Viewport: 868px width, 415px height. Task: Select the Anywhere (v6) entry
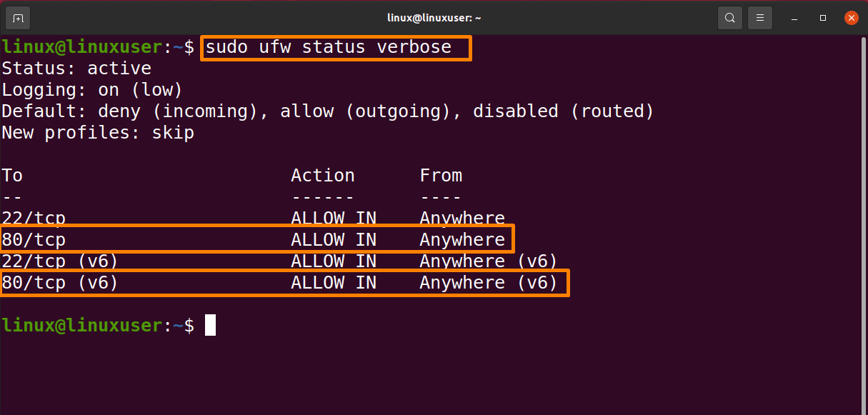[492, 282]
